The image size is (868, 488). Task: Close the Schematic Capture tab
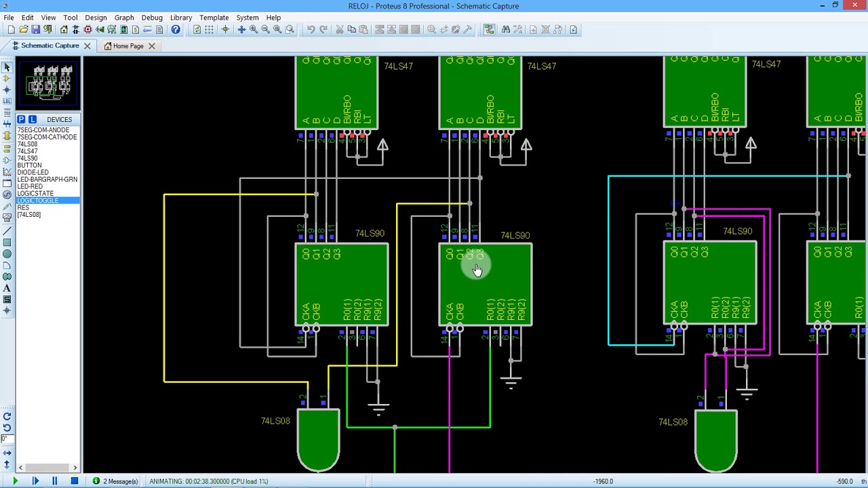tap(87, 45)
